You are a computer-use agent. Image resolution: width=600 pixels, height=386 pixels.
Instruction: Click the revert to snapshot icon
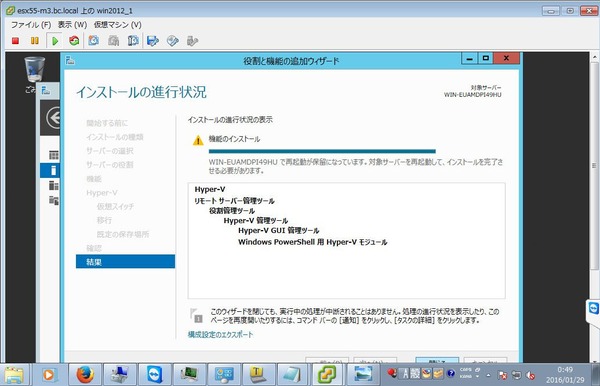[x=113, y=41]
